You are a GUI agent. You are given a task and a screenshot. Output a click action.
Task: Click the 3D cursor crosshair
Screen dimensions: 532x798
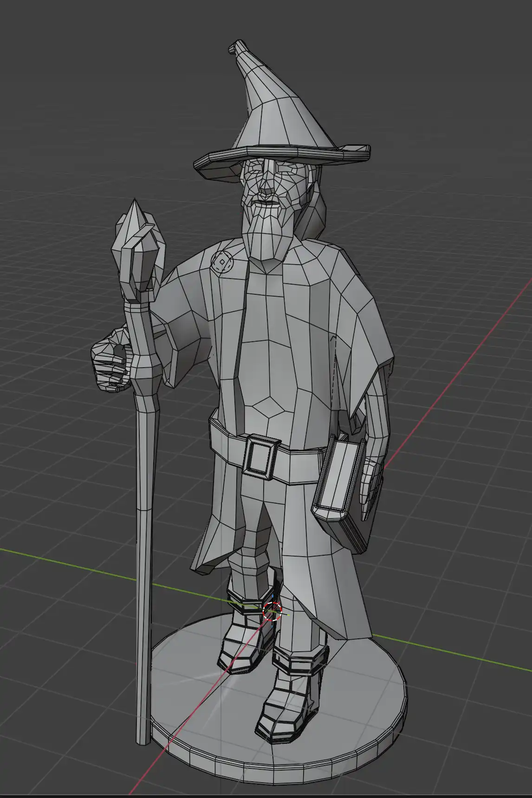tap(272, 611)
